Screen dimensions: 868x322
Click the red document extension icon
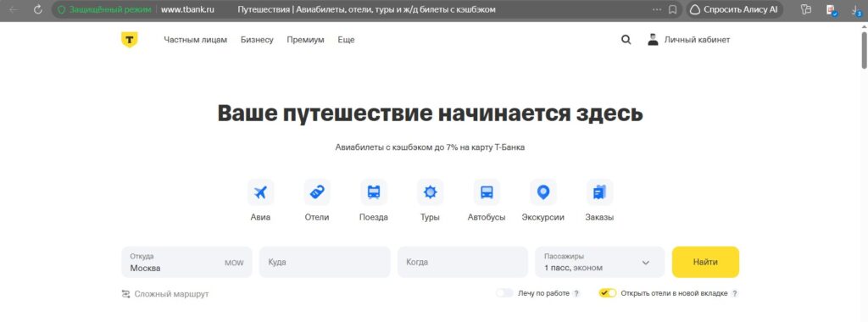(x=832, y=9)
